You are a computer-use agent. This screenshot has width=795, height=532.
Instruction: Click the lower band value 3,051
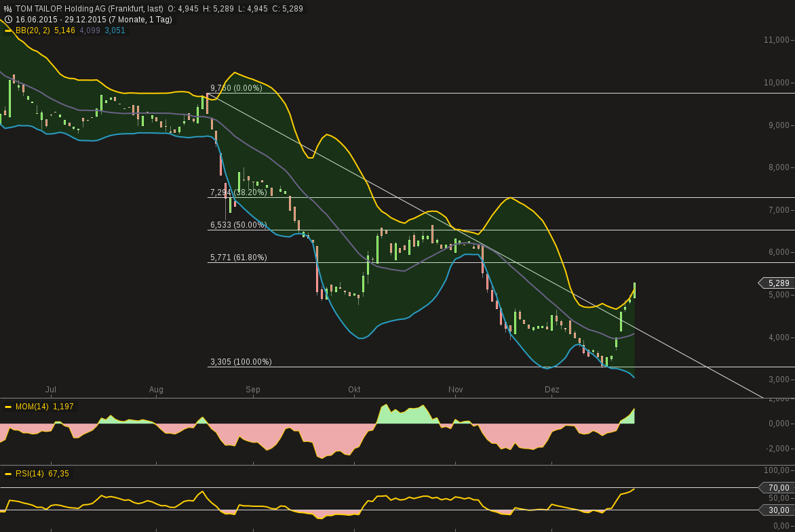pyautogui.click(x=115, y=30)
